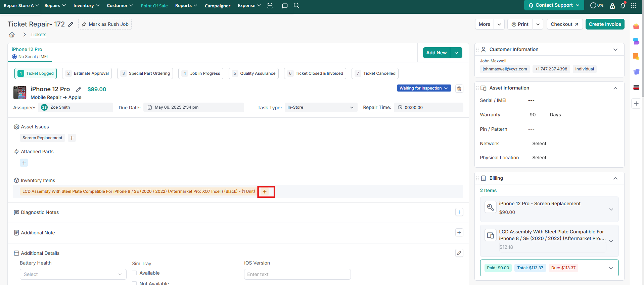Open the Inventory menu
The image size is (644, 285).
point(86,6)
